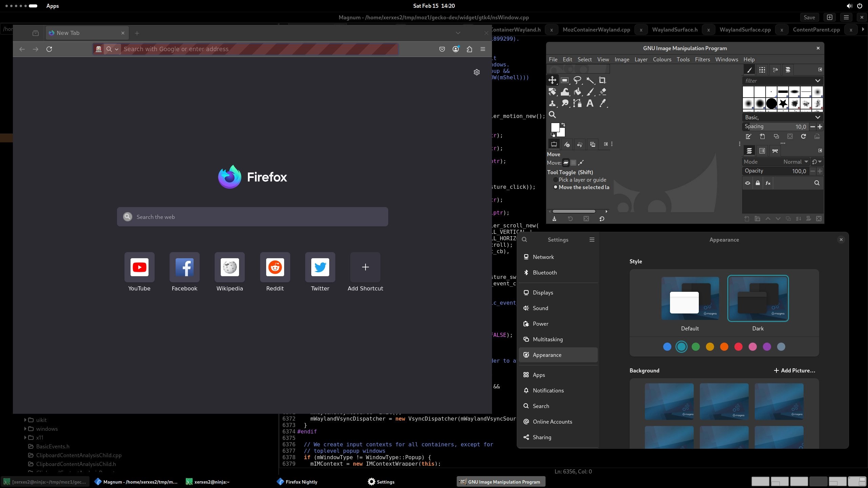Screen dimensions: 868x488
Task: Select the Bucket Fill tool
Action: click(577, 92)
